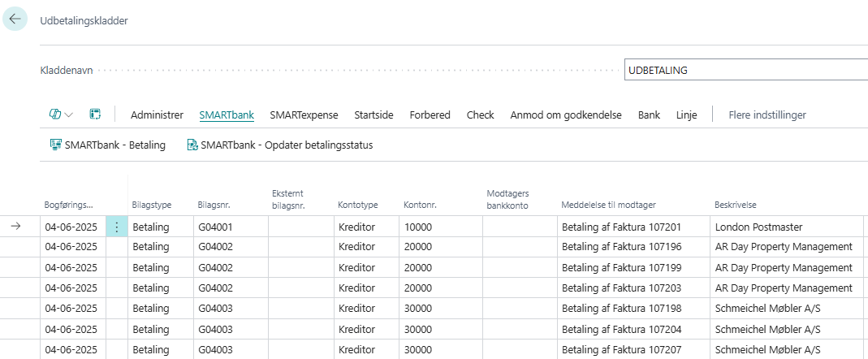Open the Check menu
Viewport: 868px width, 359px height.
(480, 115)
